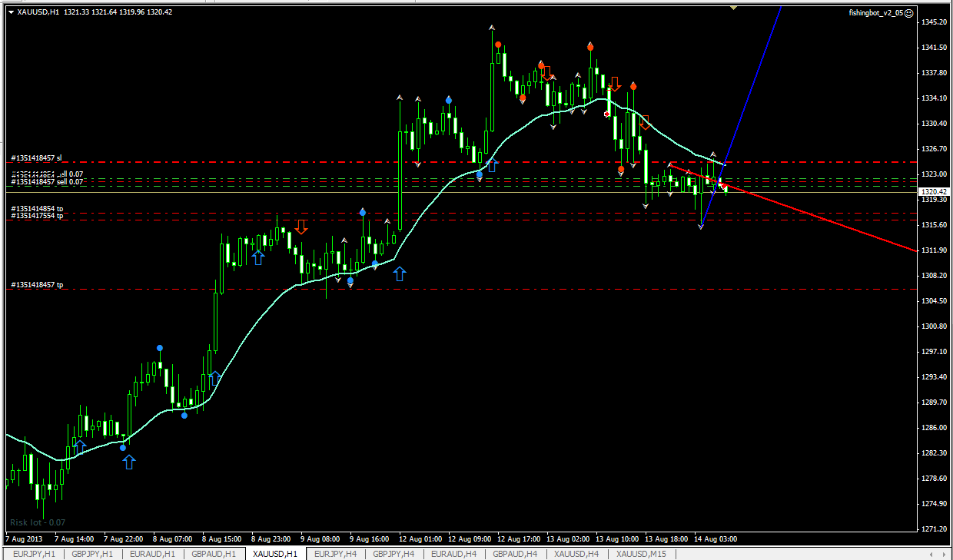The width and height of the screenshot is (953, 560).
Task: Select the EURAUD,H4 chart tab
Action: point(454,554)
